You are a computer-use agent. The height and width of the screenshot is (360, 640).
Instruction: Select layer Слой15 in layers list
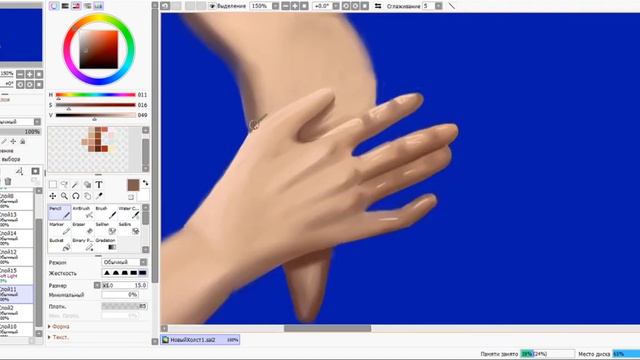click(16, 276)
